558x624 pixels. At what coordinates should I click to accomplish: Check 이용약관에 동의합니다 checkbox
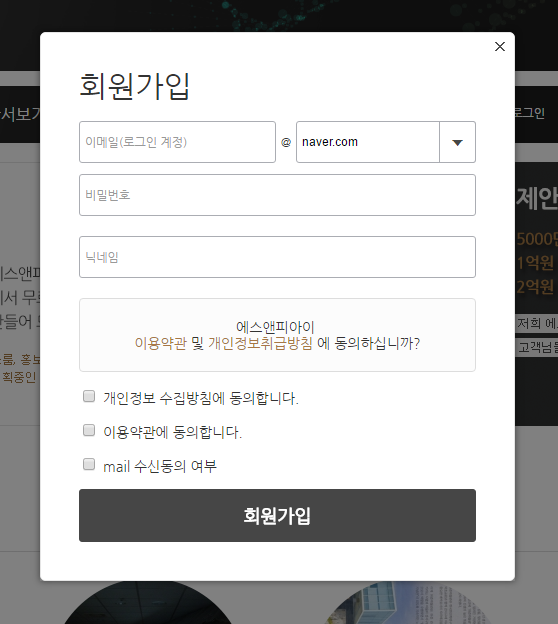pos(89,430)
